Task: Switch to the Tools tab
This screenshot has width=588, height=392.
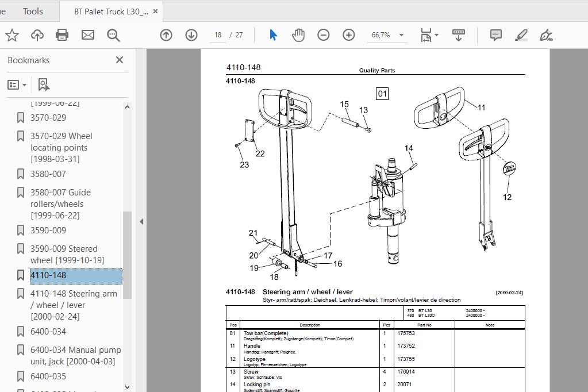Action: 33,11
